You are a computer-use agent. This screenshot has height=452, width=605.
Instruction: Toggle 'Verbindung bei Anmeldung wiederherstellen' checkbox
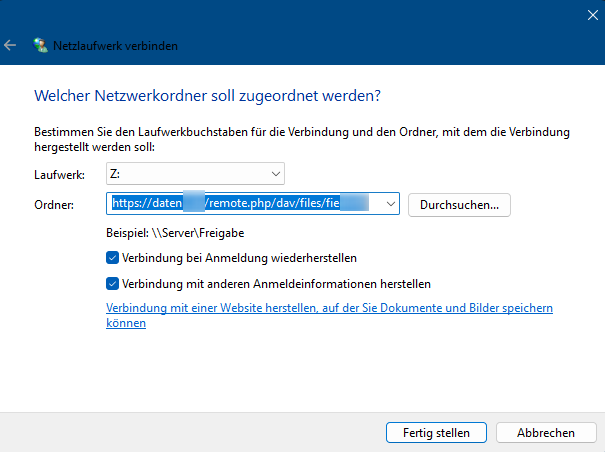coord(113,257)
